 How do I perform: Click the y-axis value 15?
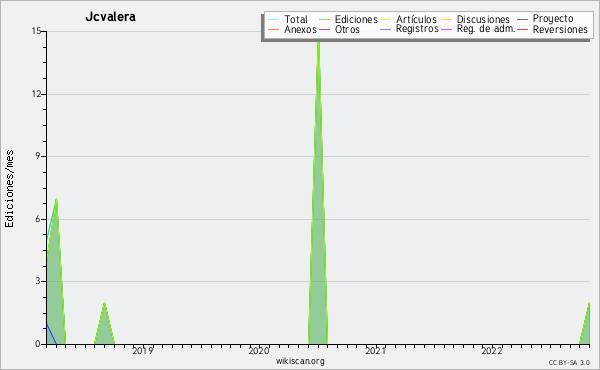(36, 31)
